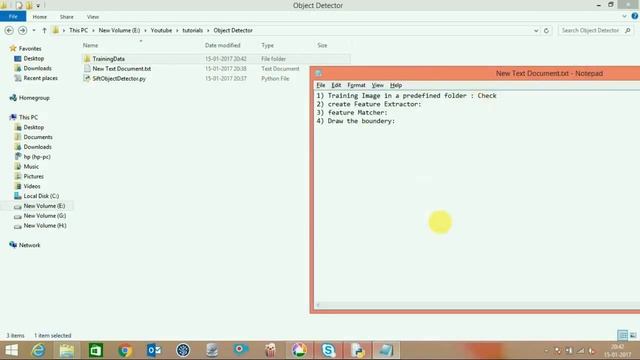Viewport: 640px width, 360px height.
Task: Expand the Explorer ribbon chevron
Action: point(624,16)
